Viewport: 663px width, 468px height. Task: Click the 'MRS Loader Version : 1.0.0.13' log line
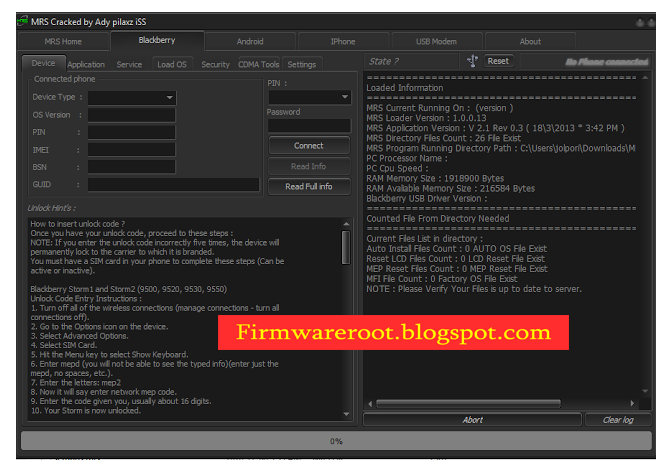click(426, 118)
